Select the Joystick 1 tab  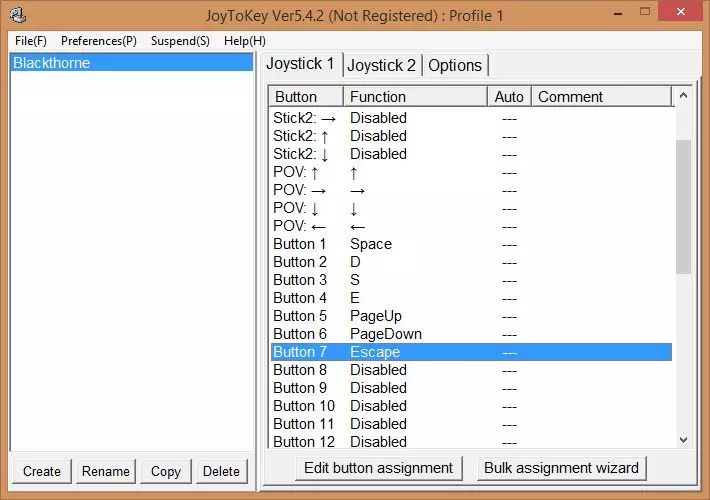click(x=300, y=64)
